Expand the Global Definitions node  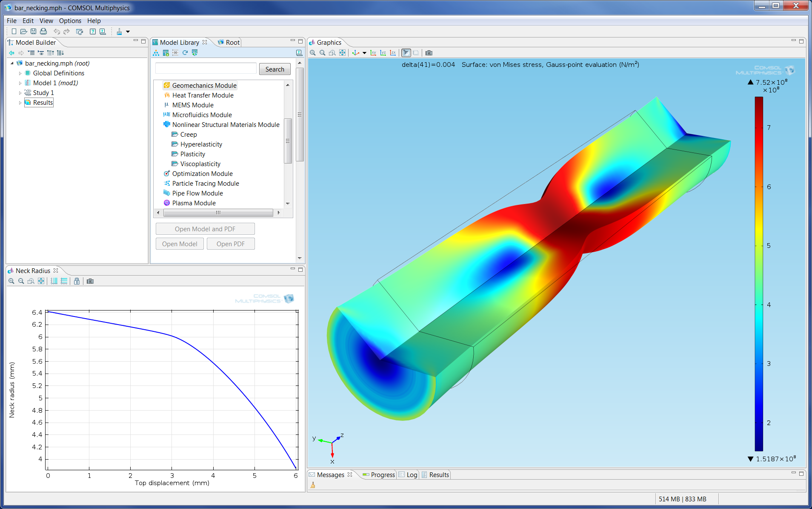point(20,73)
